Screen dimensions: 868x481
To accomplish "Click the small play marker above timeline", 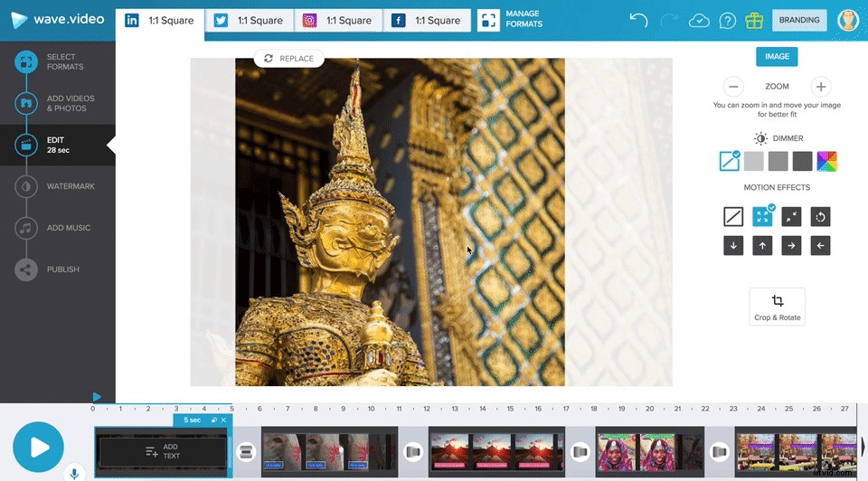I will 97,396.
